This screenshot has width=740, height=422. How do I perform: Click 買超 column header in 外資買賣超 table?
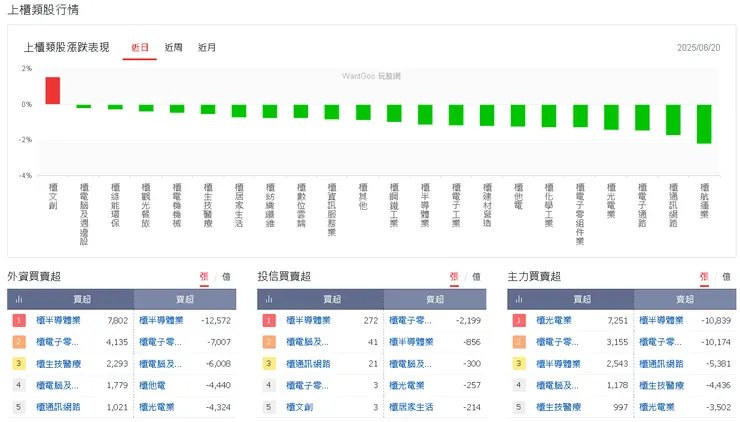pyautogui.click(x=82, y=299)
